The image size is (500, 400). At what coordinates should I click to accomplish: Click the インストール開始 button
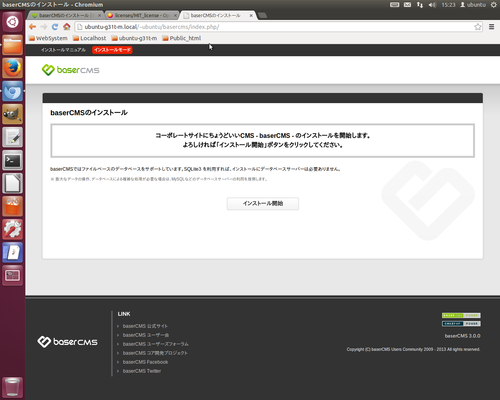[x=263, y=204]
